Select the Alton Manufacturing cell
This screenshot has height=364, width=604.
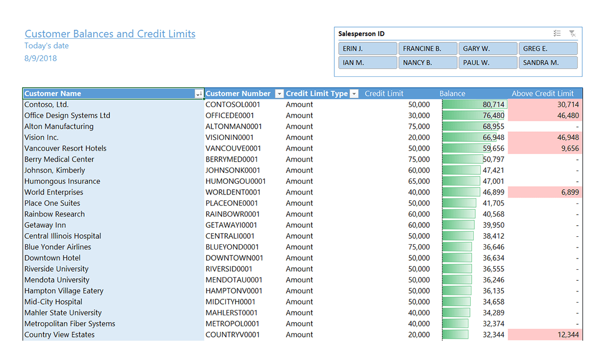pyautogui.click(x=113, y=126)
